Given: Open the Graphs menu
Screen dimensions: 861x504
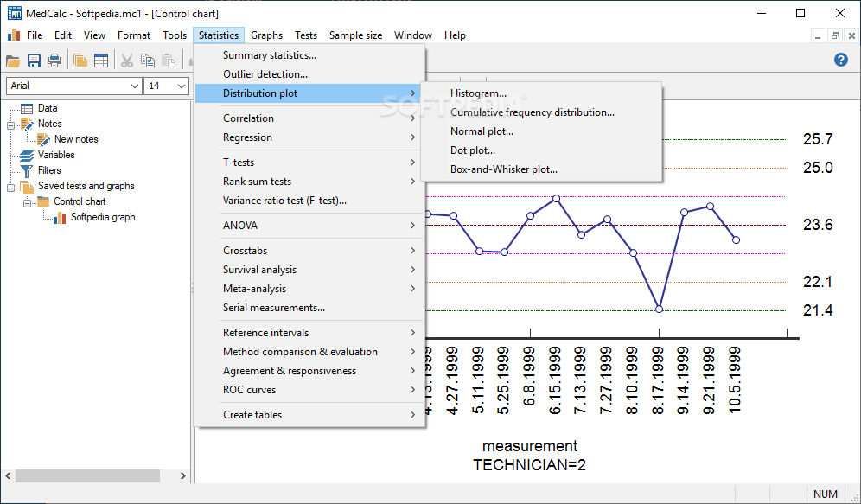Looking at the screenshot, I should [267, 35].
